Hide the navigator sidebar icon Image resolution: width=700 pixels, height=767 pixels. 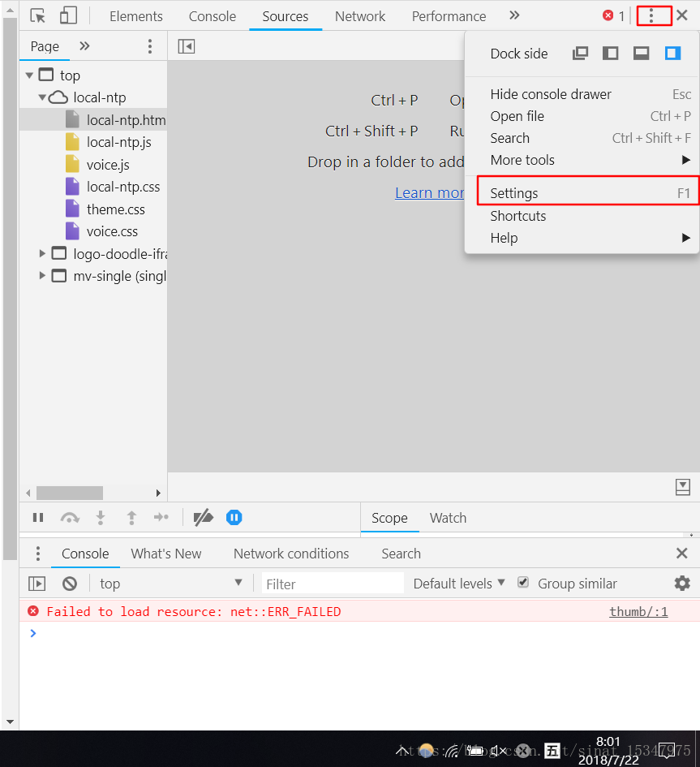click(x=187, y=46)
